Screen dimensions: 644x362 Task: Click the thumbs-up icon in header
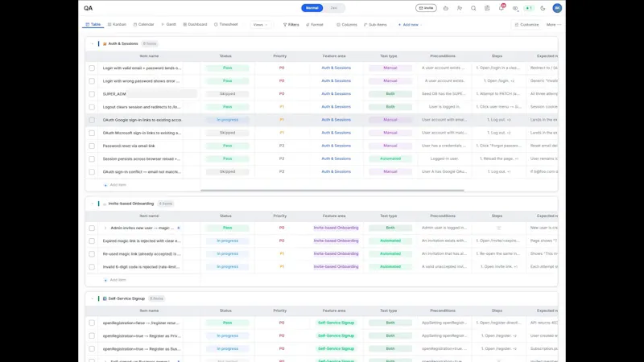446,8
